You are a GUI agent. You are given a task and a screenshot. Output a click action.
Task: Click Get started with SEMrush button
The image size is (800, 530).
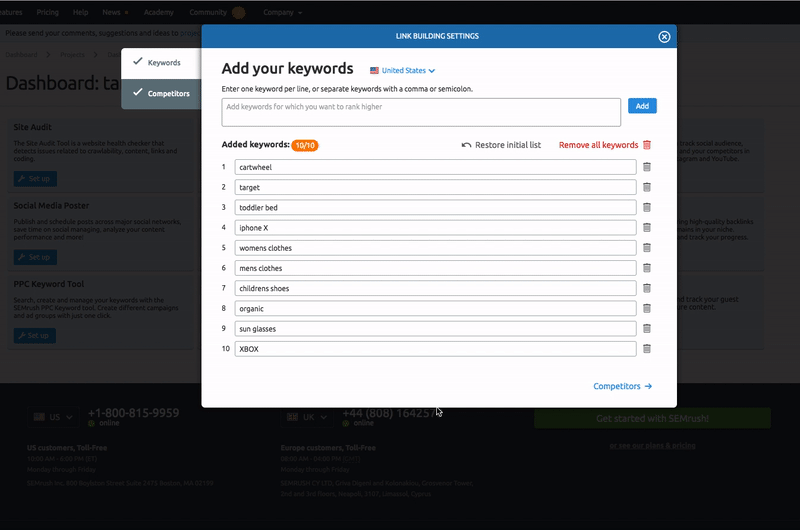(652, 418)
